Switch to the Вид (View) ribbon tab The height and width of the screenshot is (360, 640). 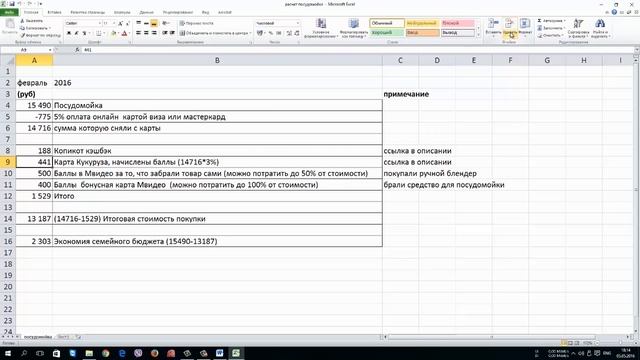205,12
